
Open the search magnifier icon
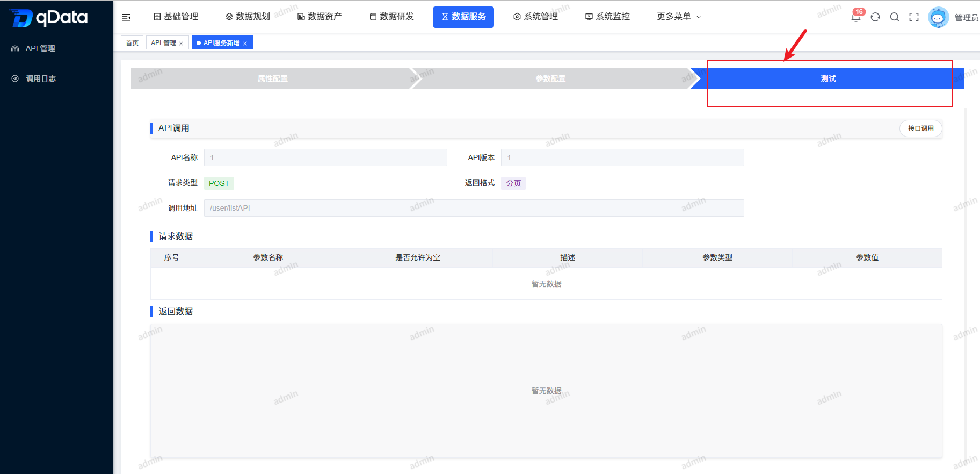[895, 17]
